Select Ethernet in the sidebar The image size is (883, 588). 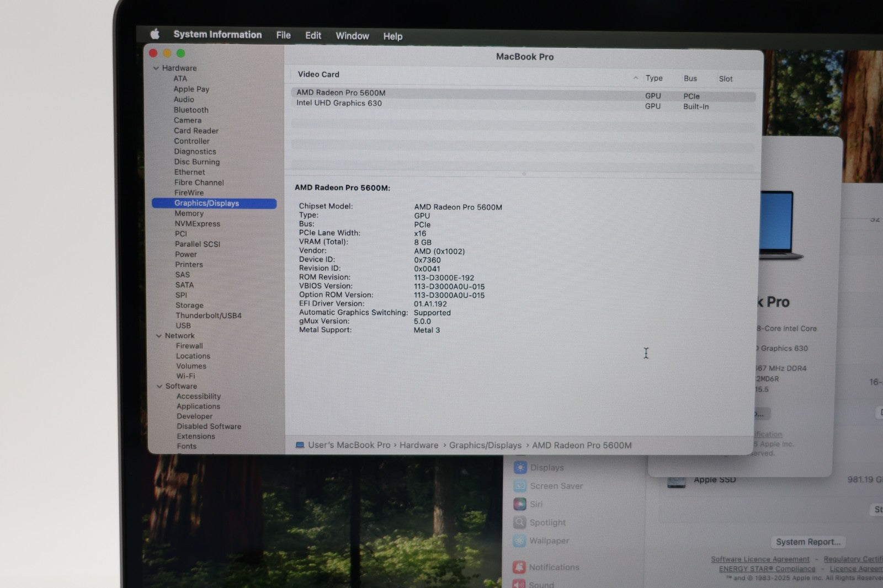click(190, 173)
